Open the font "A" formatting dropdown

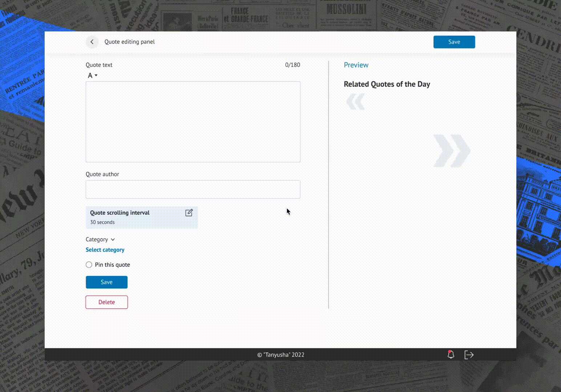92,75
